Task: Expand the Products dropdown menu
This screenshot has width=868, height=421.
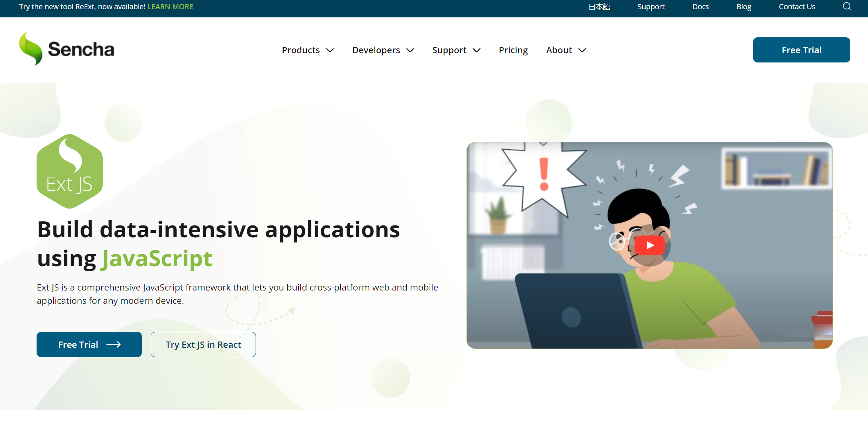Action: coord(307,50)
